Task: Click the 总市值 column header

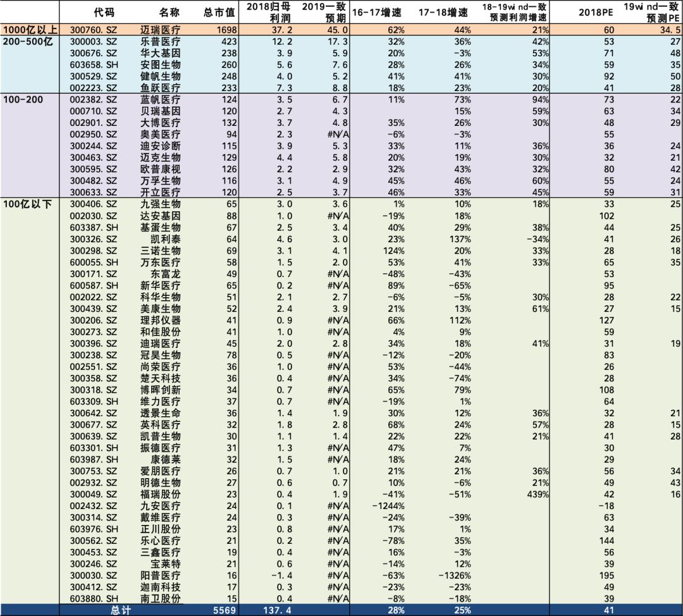Action: [219, 12]
